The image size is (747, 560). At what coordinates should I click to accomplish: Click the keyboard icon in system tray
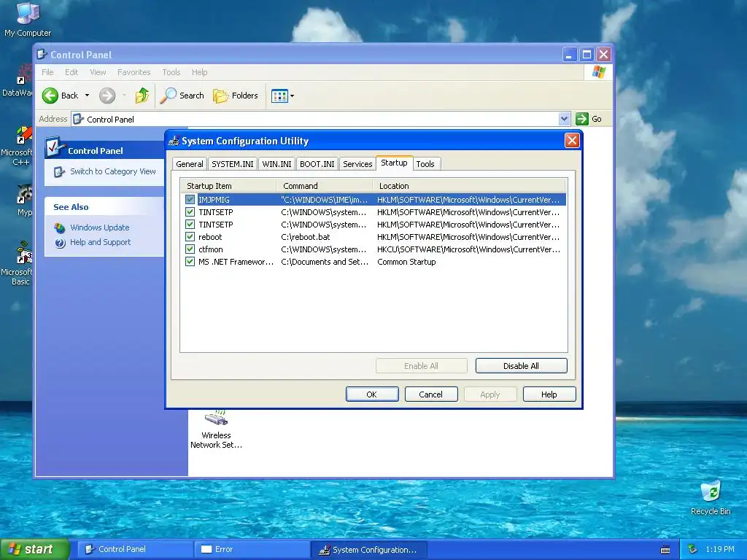click(x=665, y=550)
